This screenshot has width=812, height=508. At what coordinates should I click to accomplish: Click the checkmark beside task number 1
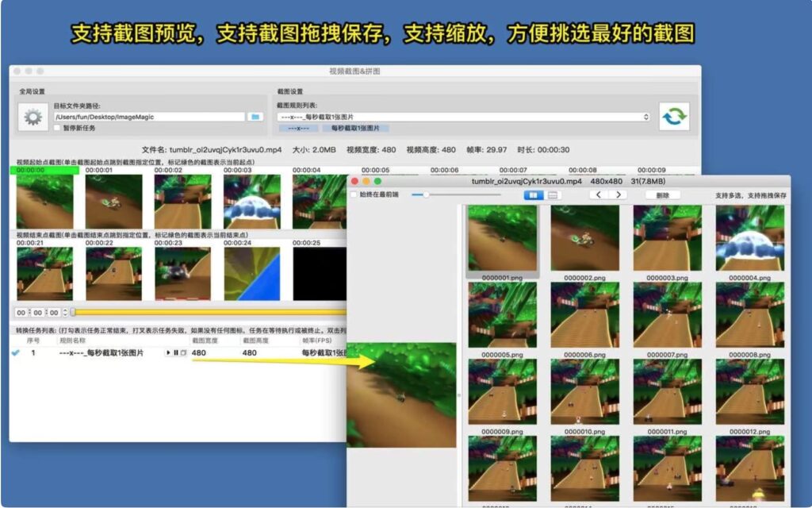tap(16, 352)
